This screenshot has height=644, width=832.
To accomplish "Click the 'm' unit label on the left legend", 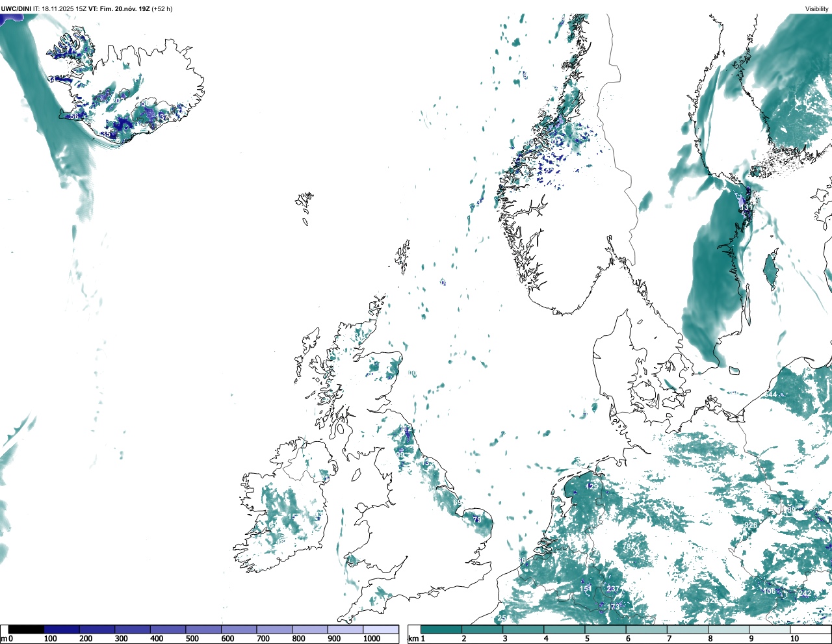I will (4, 639).
